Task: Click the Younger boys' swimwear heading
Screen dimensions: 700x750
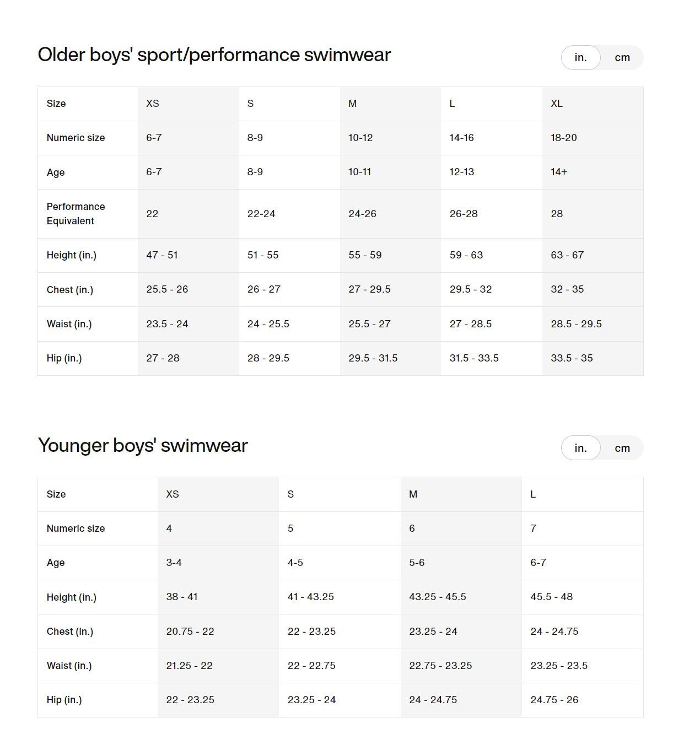Action: tap(143, 445)
